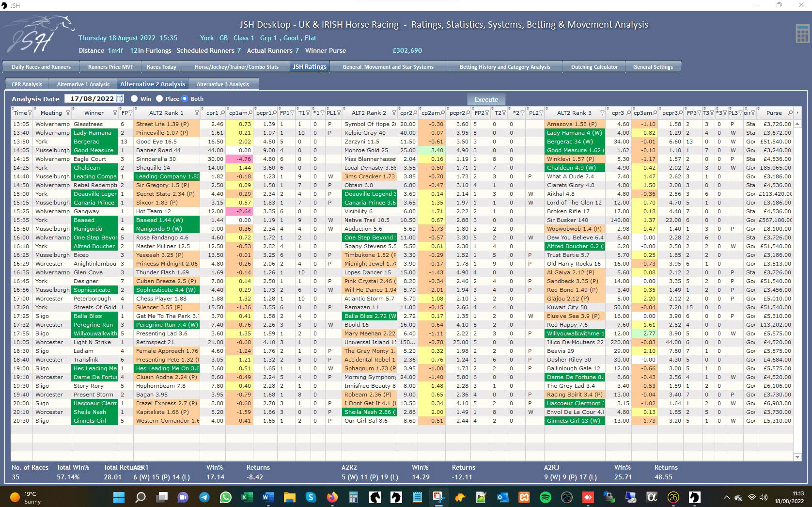Screen dimensions: 812x507
Task: Click the Analysis Date input field
Action: point(91,98)
